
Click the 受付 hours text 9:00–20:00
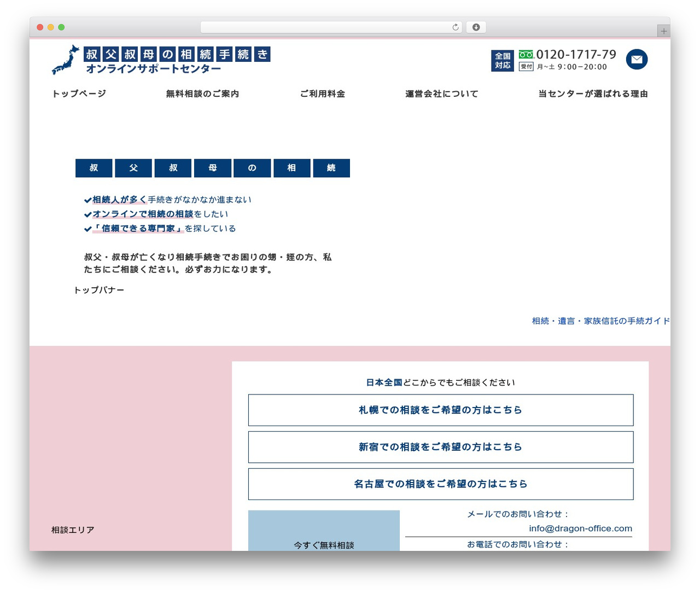click(582, 67)
